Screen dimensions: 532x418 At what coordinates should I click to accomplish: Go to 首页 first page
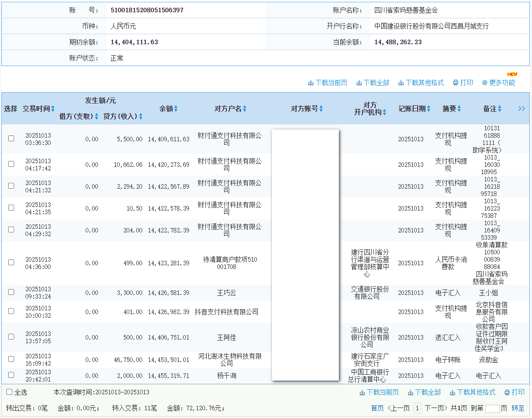click(377, 408)
